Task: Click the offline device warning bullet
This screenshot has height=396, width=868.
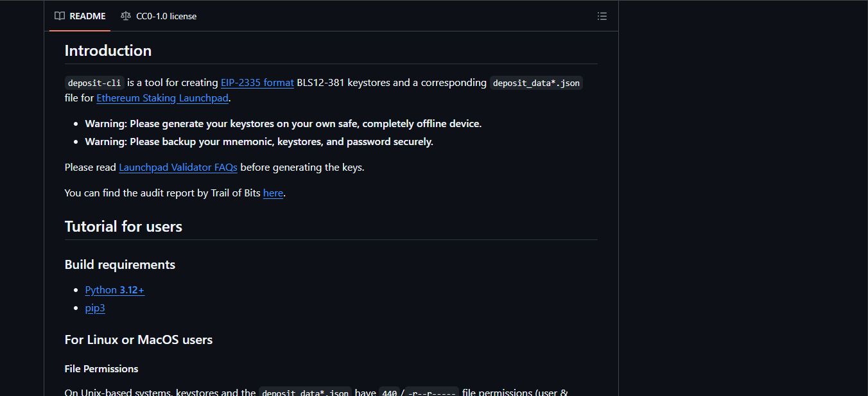Action: [282, 124]
